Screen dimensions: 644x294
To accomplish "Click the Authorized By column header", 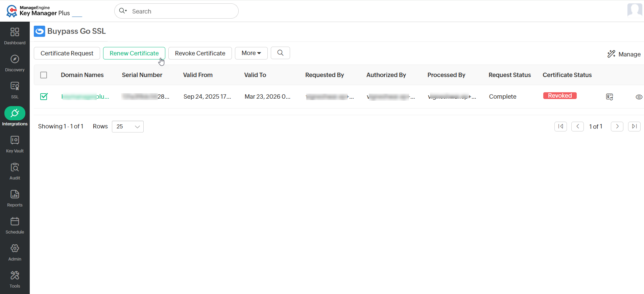I will tap(386, 75).
